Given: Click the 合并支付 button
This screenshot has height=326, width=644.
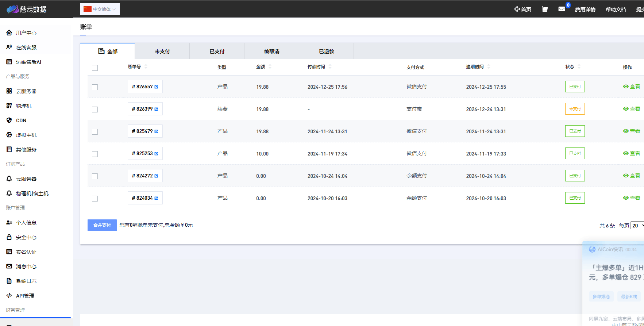Looking at the screenshot, I should (102, 225).
